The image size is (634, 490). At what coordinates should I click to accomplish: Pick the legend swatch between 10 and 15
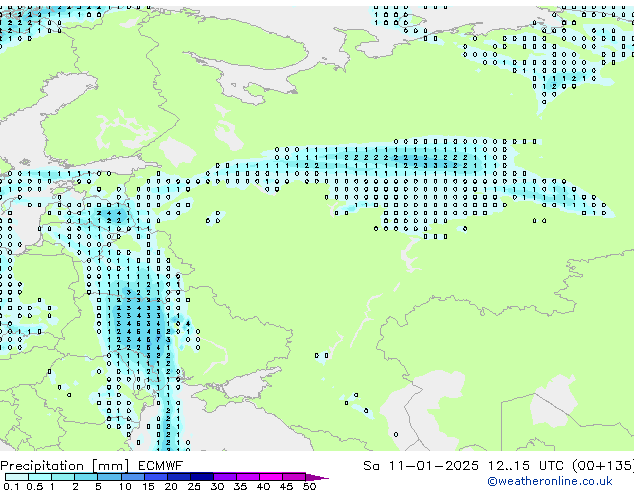136,477
